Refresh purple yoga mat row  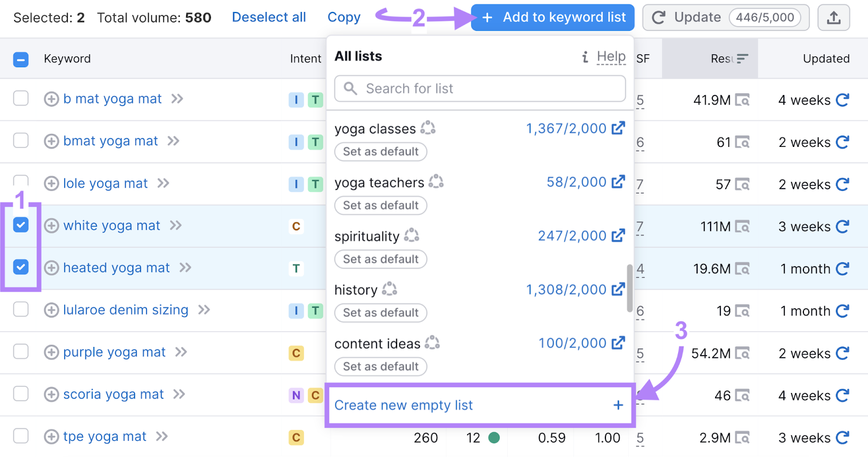pos(843,353)
